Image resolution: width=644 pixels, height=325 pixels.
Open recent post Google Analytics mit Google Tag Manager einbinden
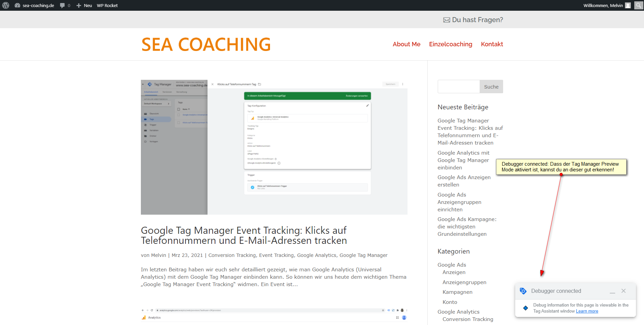tap(464, 160)
